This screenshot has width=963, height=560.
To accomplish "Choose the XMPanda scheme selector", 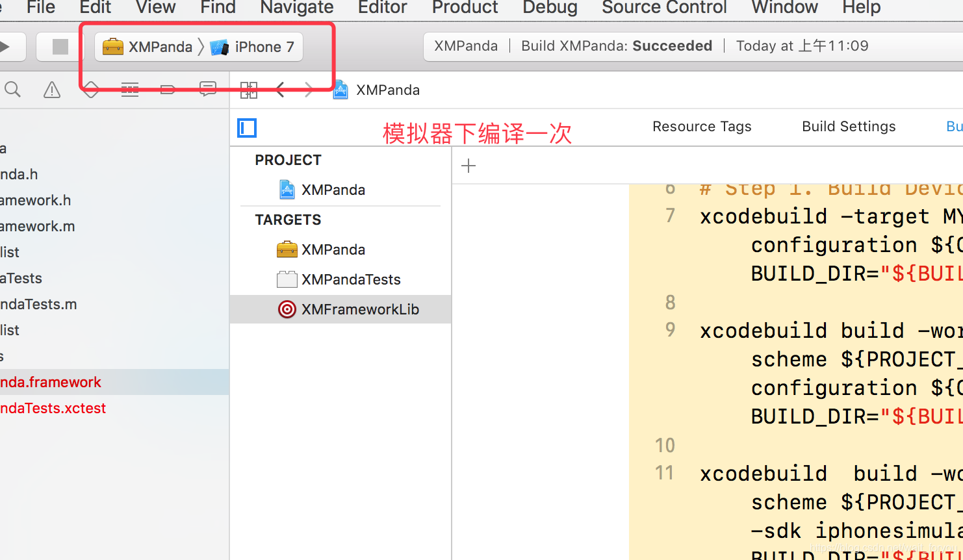I will tap(148, 47).
